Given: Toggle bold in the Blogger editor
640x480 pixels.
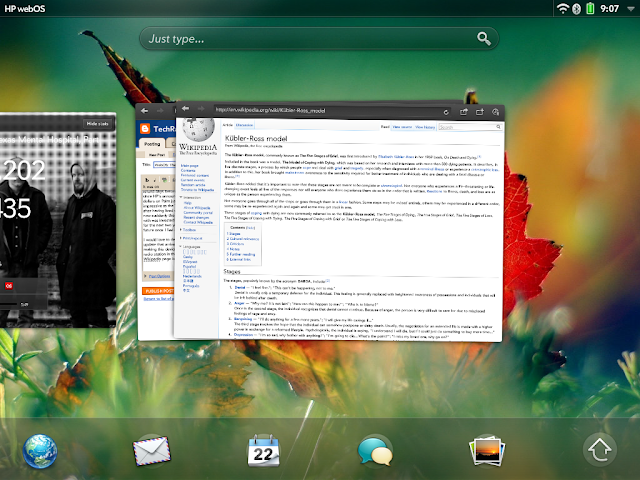Looking at the screenshot, I should [x=147, y=180].
